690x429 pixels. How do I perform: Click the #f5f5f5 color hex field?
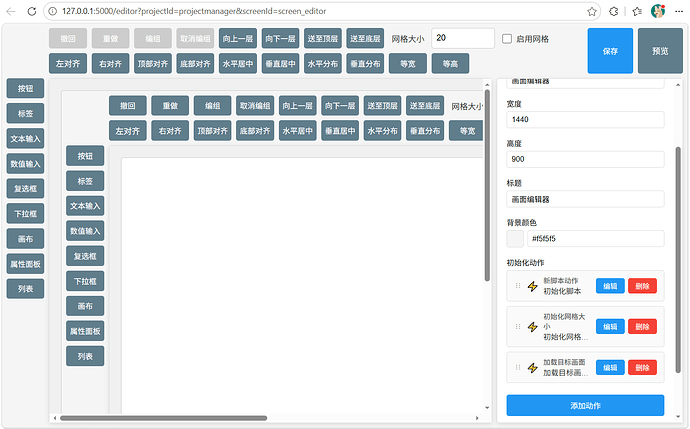click(x=595, y=238)
